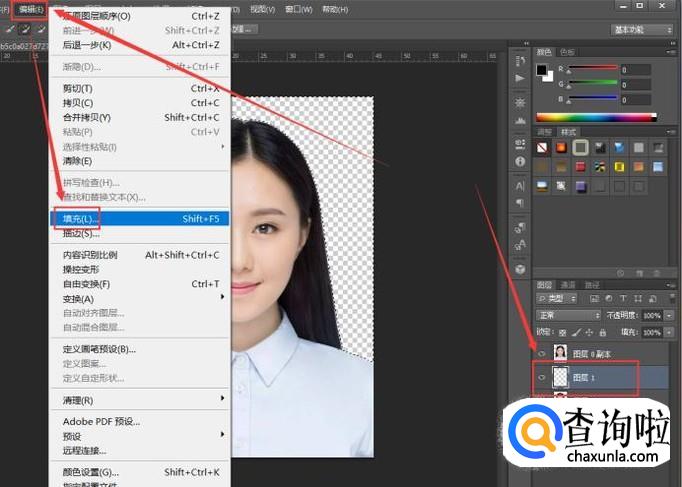Open the 正常 blend mode dropdown
Screen dimensions: 682x487
[x=567, y=315]
